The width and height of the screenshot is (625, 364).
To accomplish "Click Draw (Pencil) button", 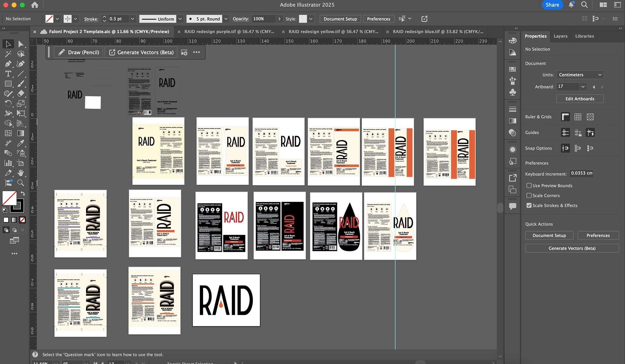I will pos(78,52).
